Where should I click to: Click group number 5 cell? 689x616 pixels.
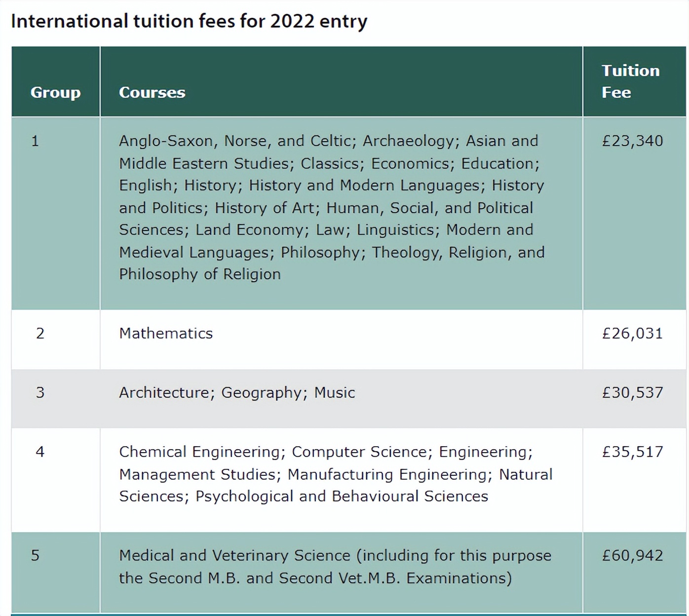coord(35,556)
